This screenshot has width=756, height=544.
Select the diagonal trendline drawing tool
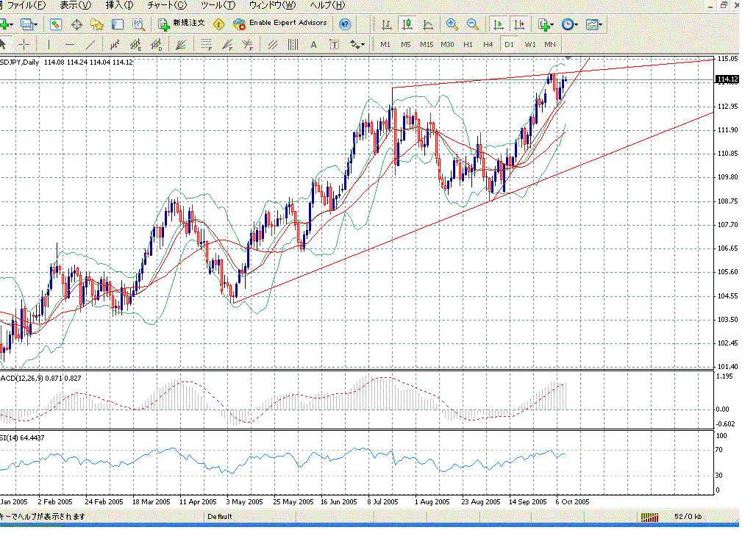coord(90,45)
